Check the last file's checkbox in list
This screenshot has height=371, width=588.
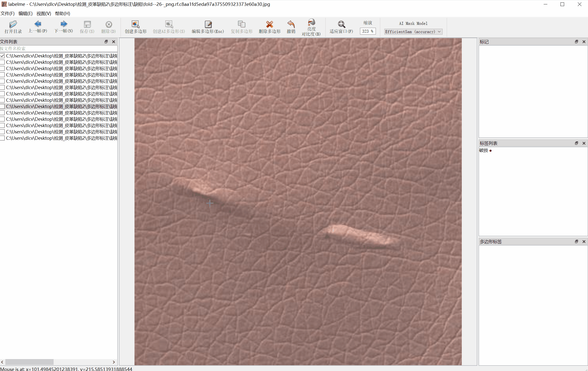(2, 138)
